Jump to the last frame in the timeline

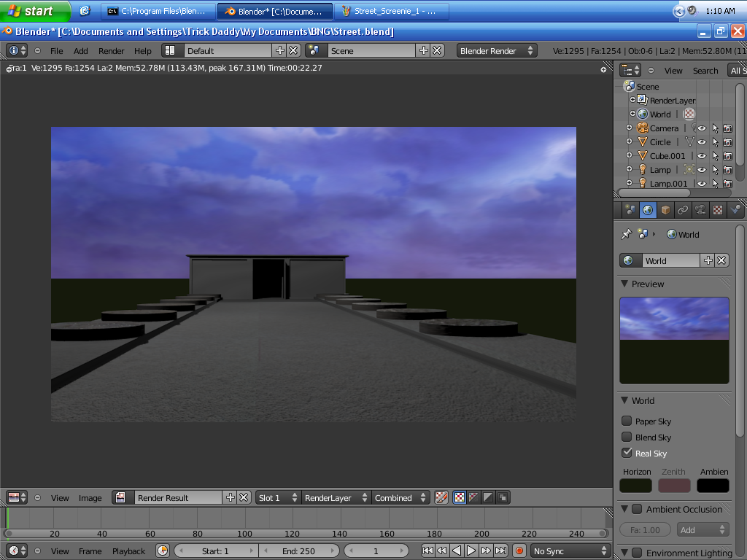(x=502, y=551)
